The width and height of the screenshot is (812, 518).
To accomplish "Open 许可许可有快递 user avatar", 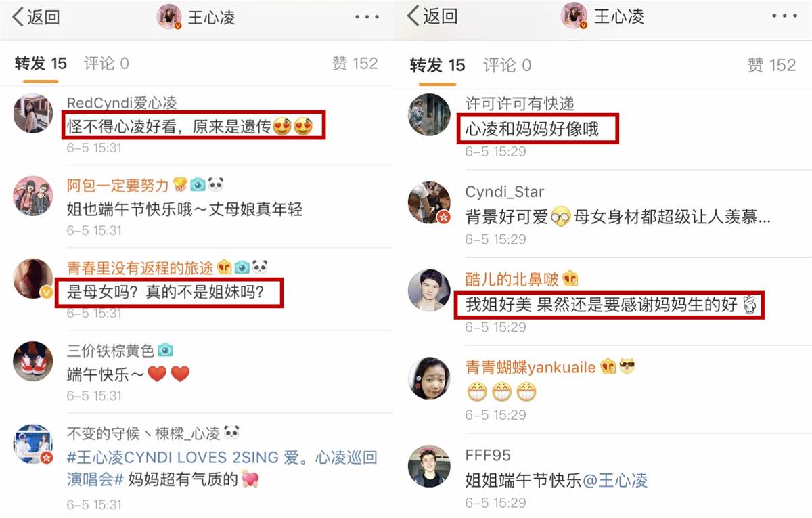I will (429, 114).
